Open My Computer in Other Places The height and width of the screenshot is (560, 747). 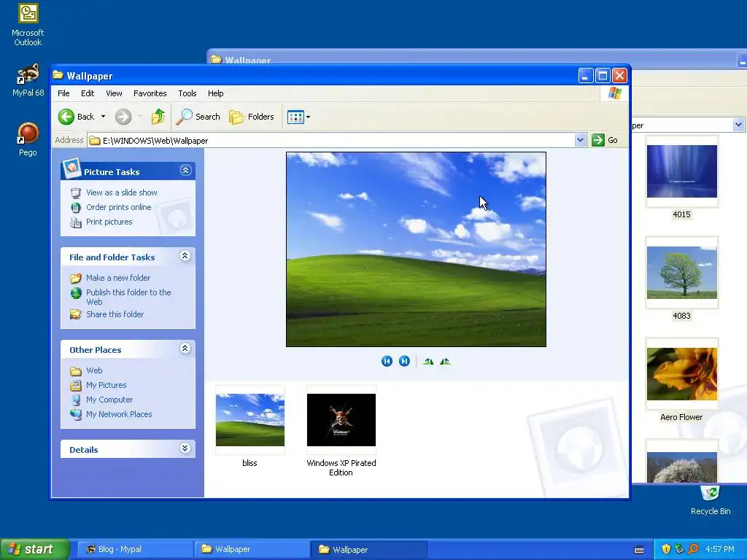(x=109, y=400)
